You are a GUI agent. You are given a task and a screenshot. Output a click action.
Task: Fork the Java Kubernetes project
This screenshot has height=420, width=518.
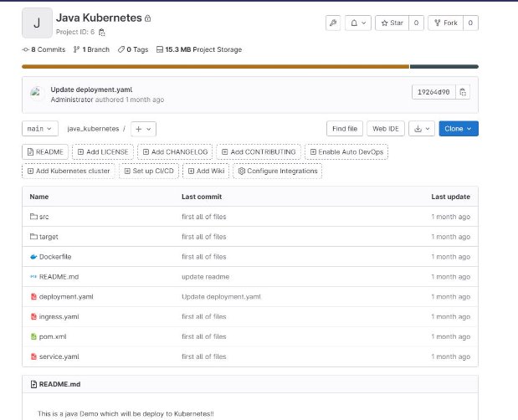pos(446,23)
